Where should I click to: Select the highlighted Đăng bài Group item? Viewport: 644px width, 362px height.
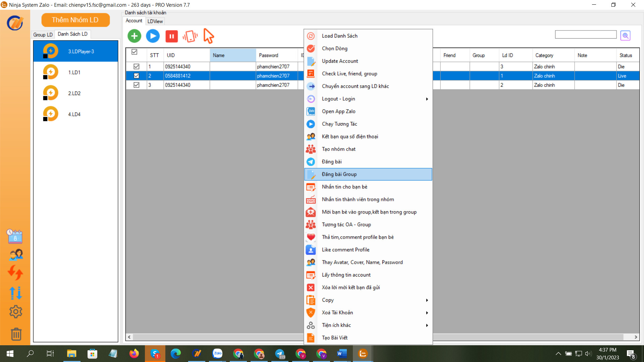coord(368,174)
